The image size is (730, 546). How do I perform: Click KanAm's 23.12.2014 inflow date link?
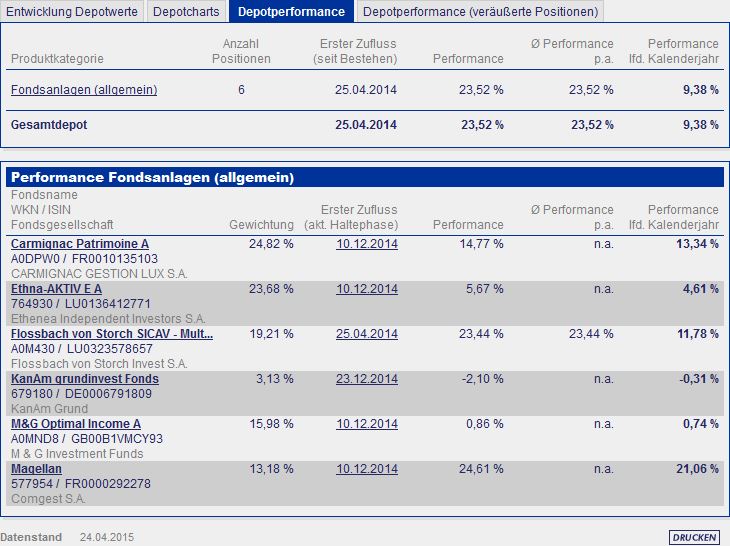(x=367, y=379)
